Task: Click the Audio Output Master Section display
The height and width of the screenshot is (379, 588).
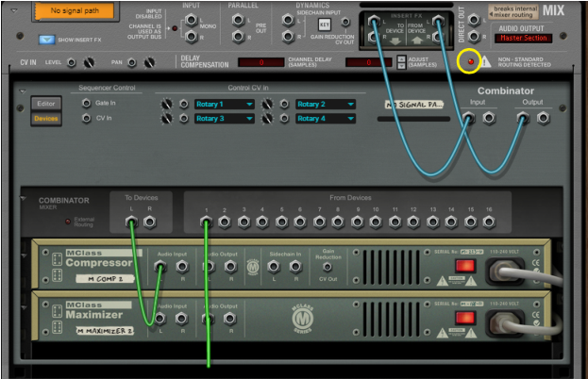Action: tap(524, 38)
